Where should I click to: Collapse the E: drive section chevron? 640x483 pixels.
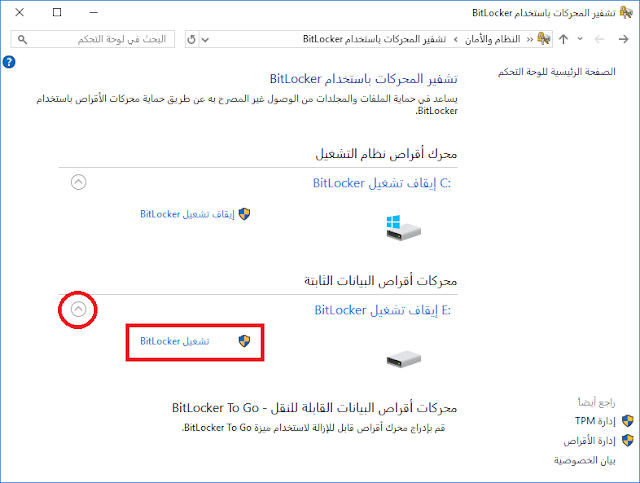click(78, 309)
